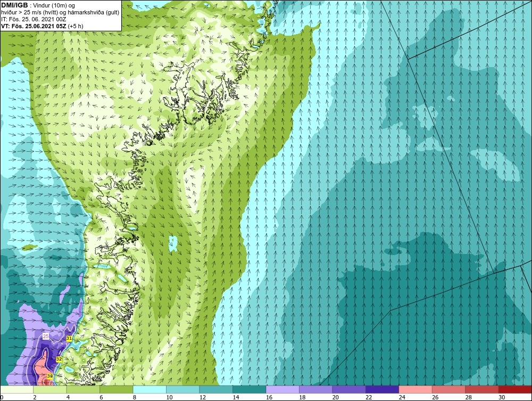Click the "20" value on the legend scale
The height and width of the screenshot is (401, 532).
[336, 397]
